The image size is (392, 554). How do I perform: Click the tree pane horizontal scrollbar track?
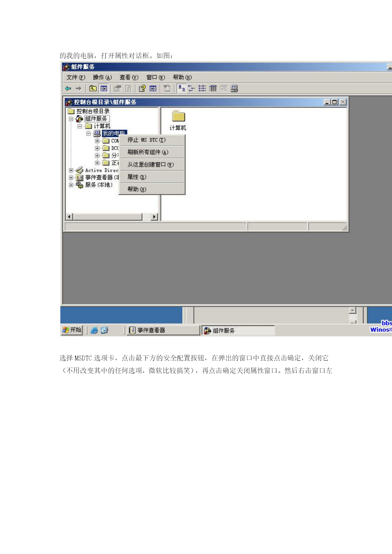point(108,217)
